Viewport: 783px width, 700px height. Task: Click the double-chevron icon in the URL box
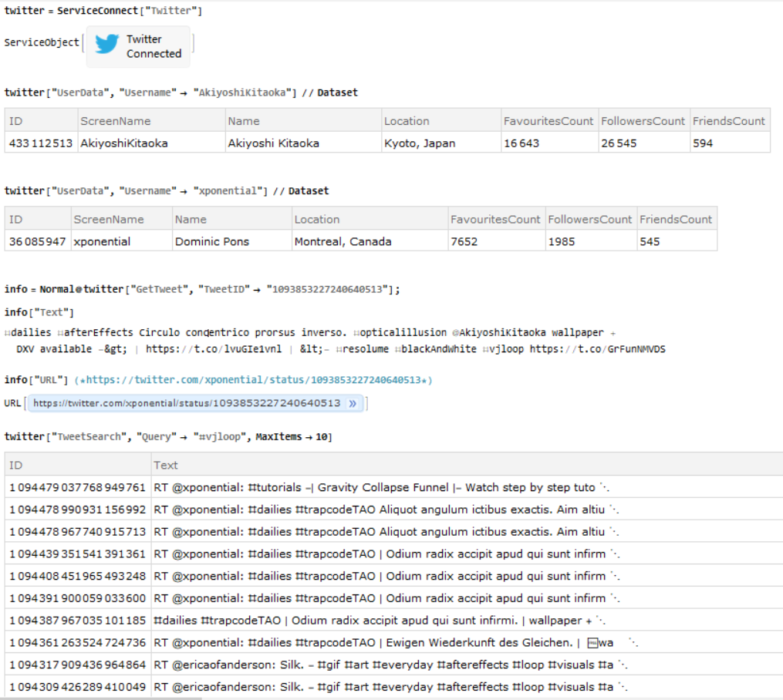coord(353,403)
